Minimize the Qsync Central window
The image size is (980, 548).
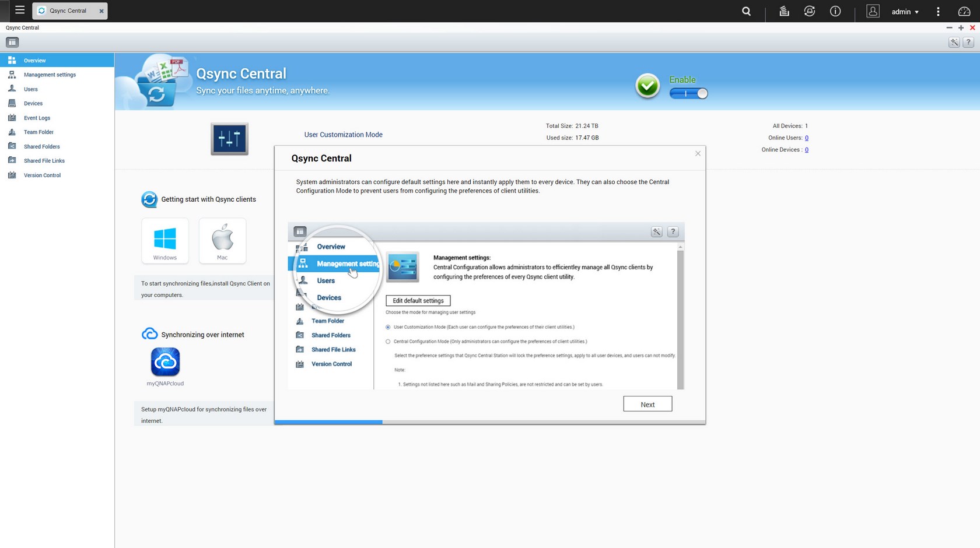tap(949, 27)
